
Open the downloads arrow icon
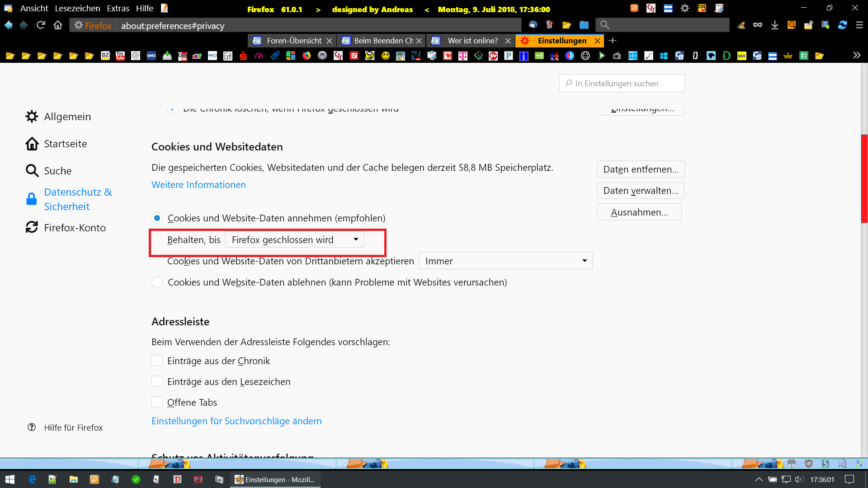pyautogui.click(x=774, y=25)
